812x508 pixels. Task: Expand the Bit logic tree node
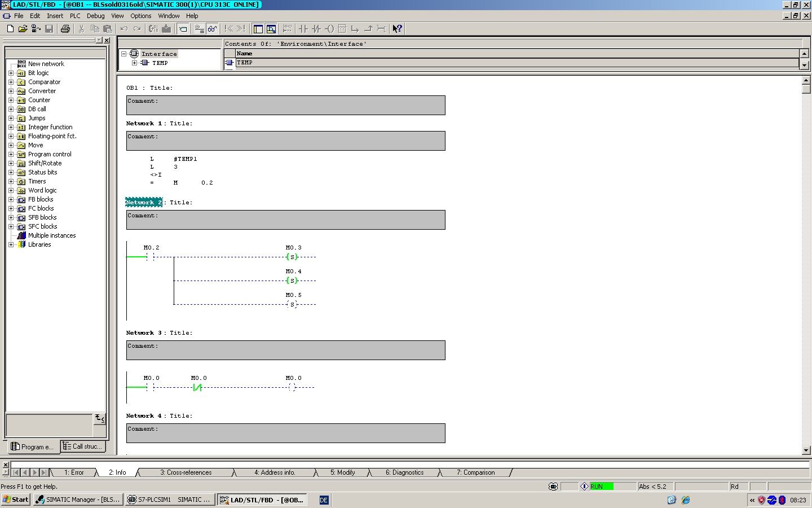11,73
